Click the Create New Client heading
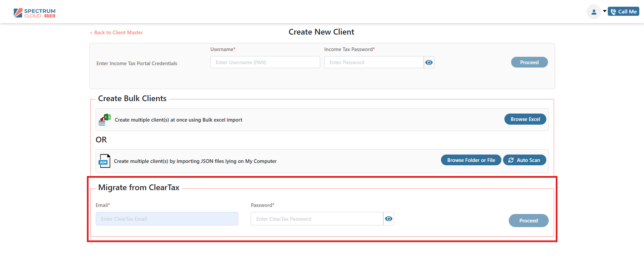 point(321,32)
